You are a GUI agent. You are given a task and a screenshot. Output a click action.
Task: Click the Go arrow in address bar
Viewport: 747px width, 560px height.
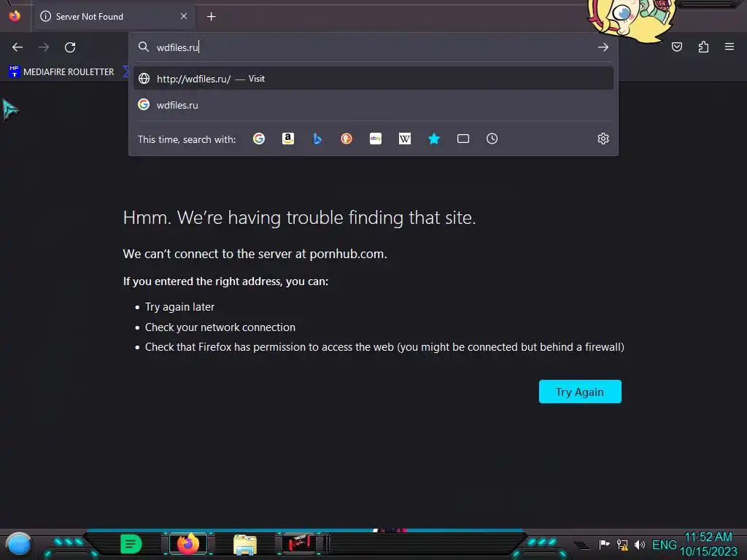603,47
